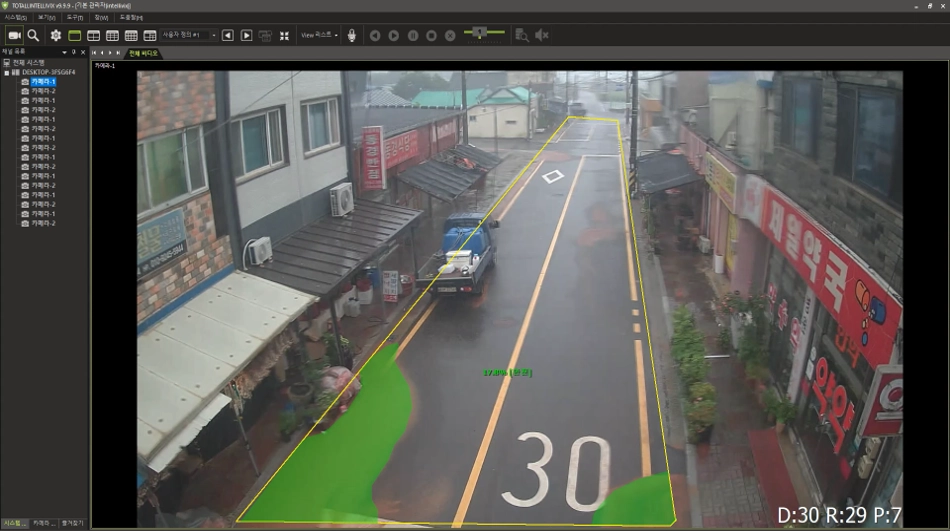Viewport: 950px width, 531px height.
Task: Open the 사용자 정의 #1 dropdown
Action: [188, 35]
